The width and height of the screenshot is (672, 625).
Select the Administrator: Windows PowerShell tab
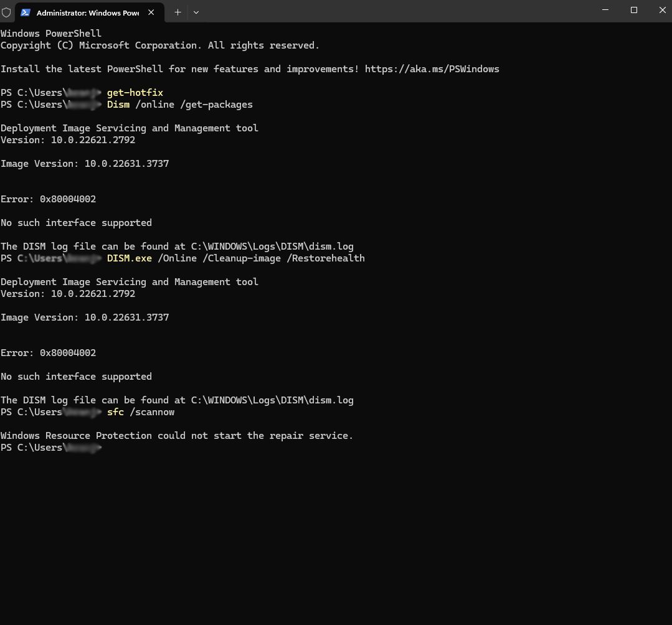90,12
